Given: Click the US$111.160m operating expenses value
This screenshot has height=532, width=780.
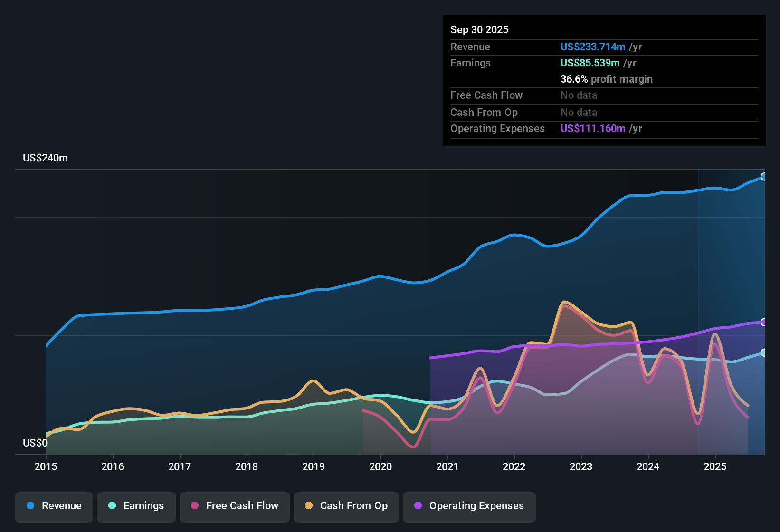Looking at the screenshot, I should click(593, 128).
